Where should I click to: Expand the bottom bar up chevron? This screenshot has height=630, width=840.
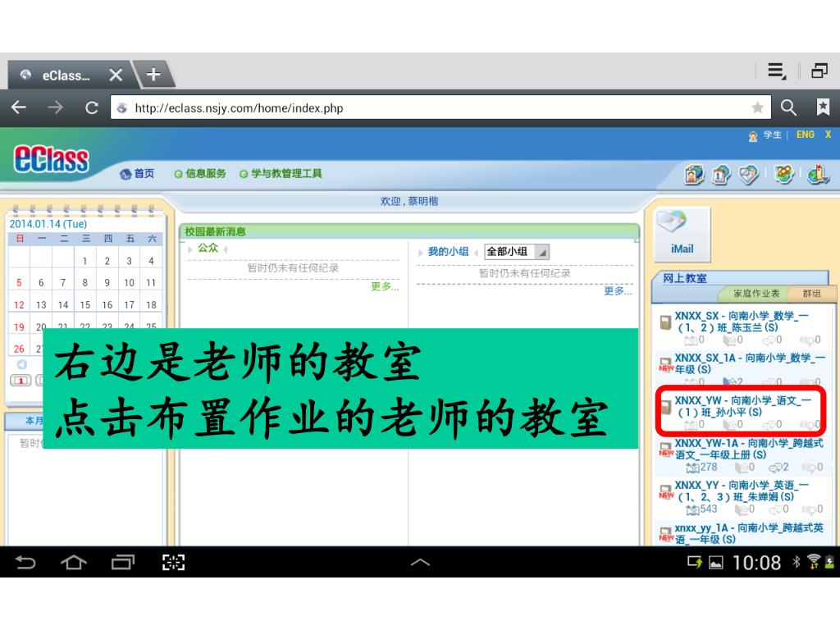(x=420, y=562)
